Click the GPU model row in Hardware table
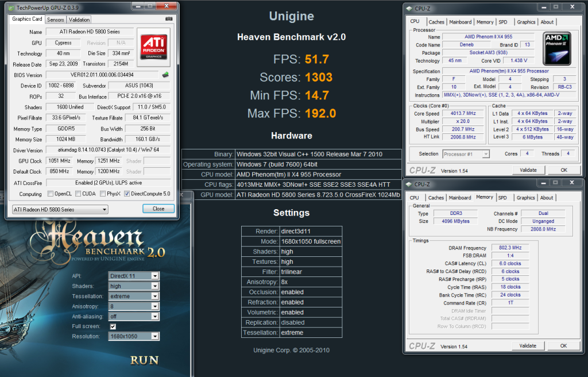The height and width of the screenshot is (377, 588). pos(291,195)
